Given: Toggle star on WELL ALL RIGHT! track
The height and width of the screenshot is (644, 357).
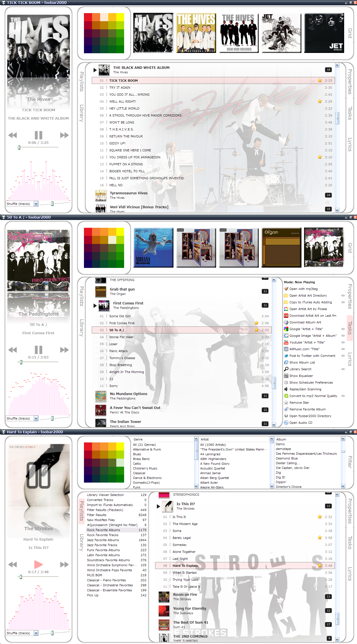Looking at the screenshot, I should click(x=320, y=101).
